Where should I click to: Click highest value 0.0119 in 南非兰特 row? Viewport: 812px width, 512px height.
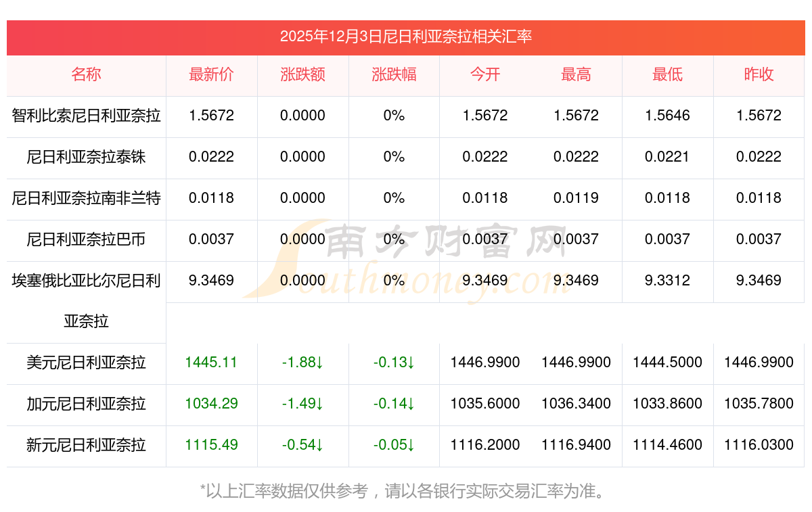576,198
